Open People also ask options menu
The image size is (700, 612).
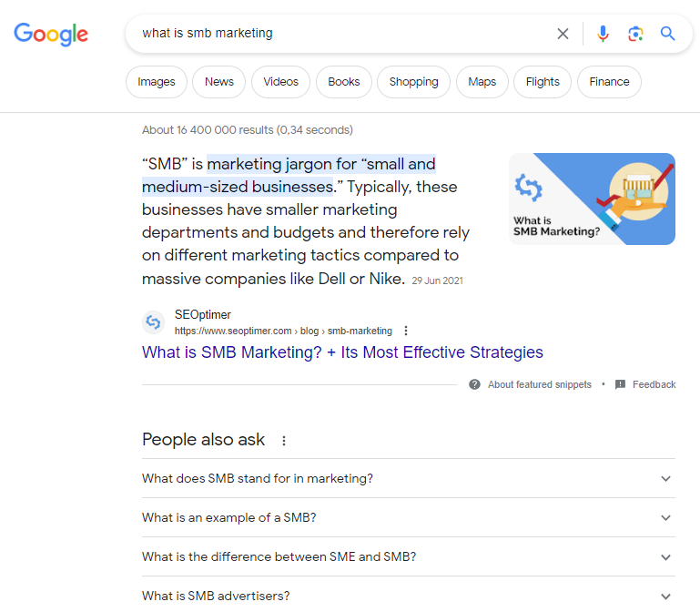pos(284,441)
